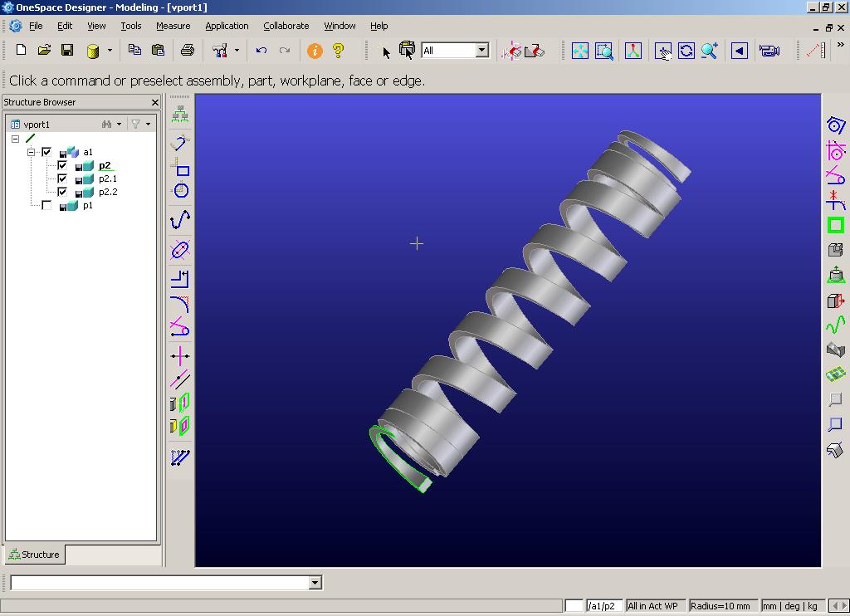Select the fillet arc tool in left toolbar

pos(180,304)
